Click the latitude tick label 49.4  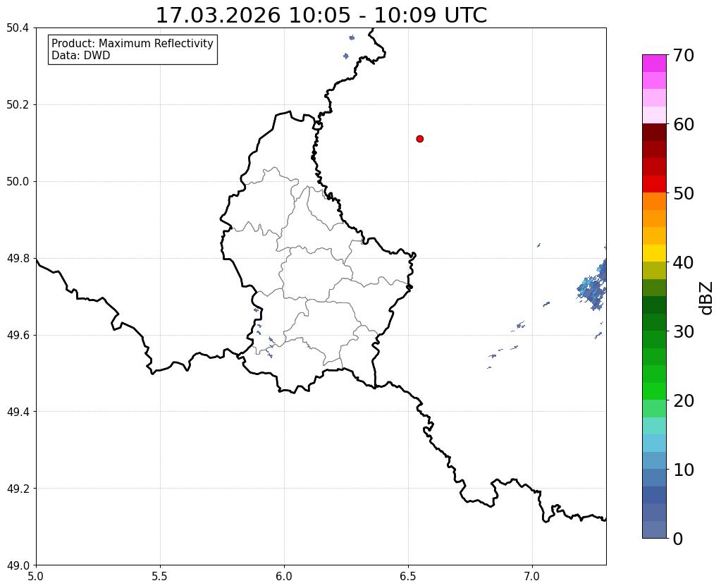(x=18, y=412)
